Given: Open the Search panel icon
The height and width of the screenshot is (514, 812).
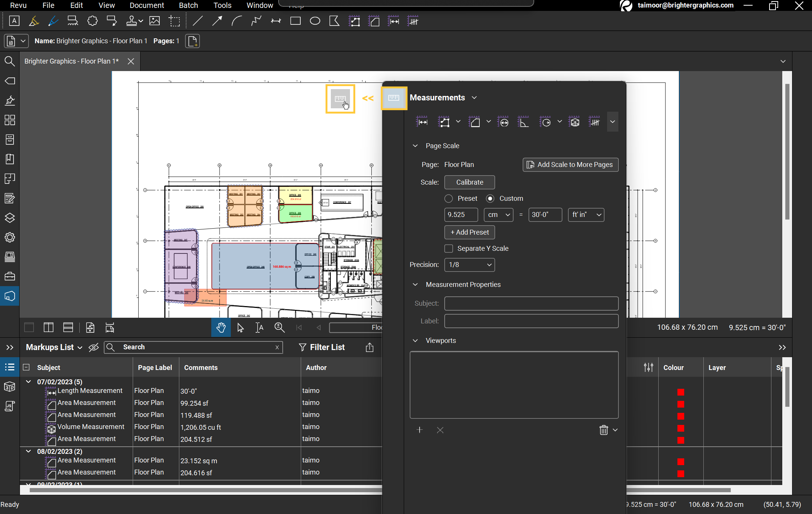Looking at the screenshot, I should [10, 61].
